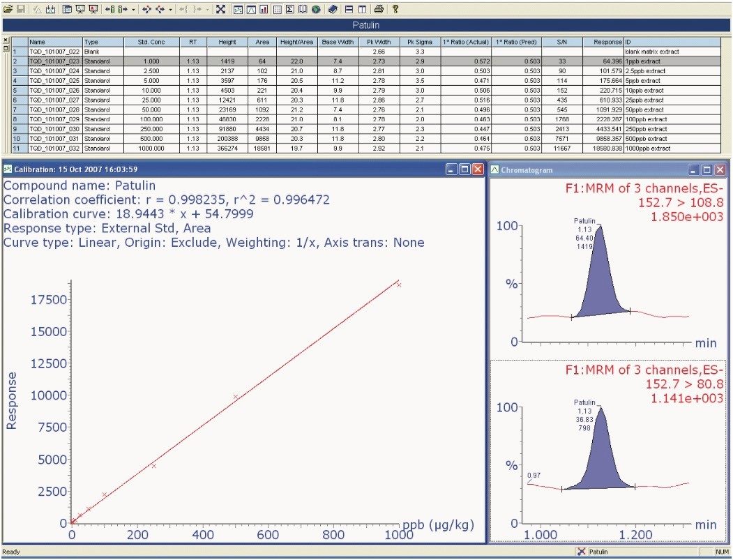
Task: Close the summary table pane with small x
Action: coord(6,40)
